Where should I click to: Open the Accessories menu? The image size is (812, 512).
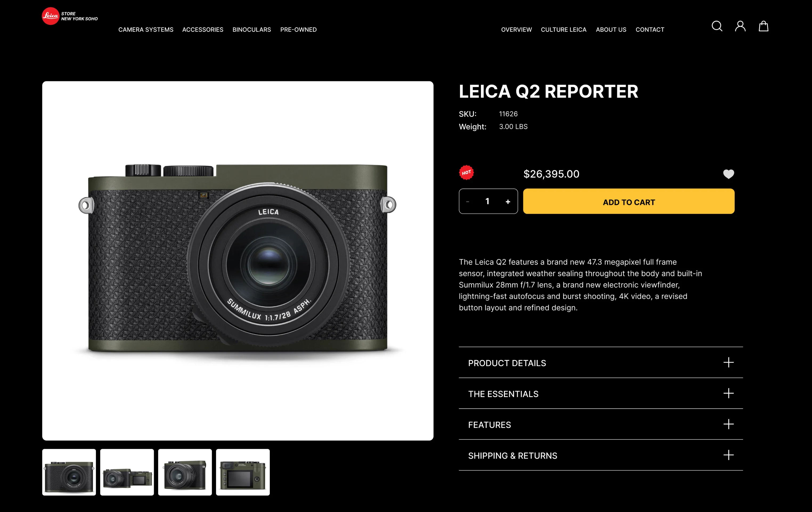(203, 30)
